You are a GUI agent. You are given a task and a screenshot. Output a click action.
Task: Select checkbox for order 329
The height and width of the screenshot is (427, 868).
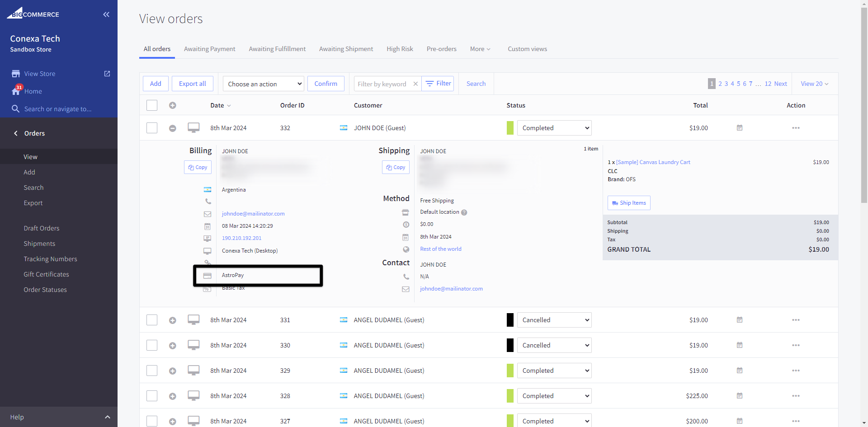pos(152,371)
